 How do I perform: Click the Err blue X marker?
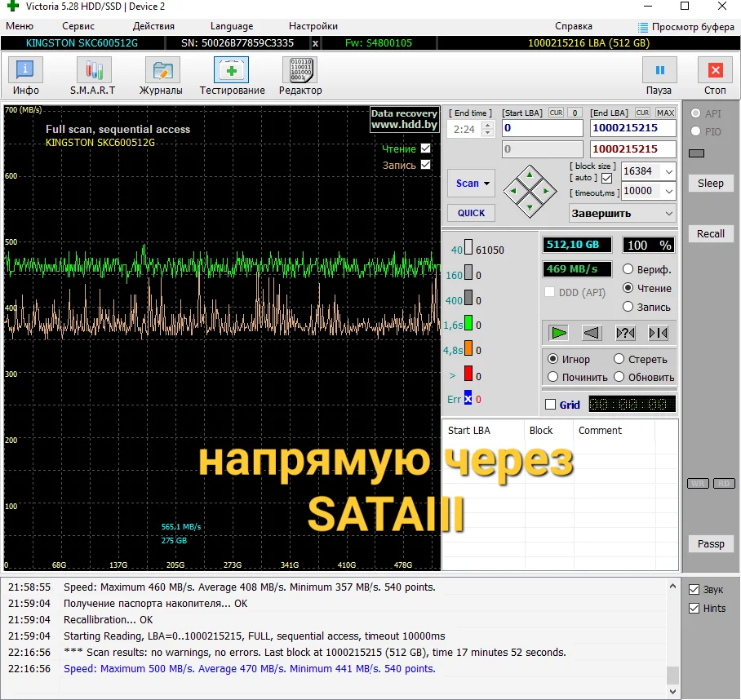click(468, 397)
